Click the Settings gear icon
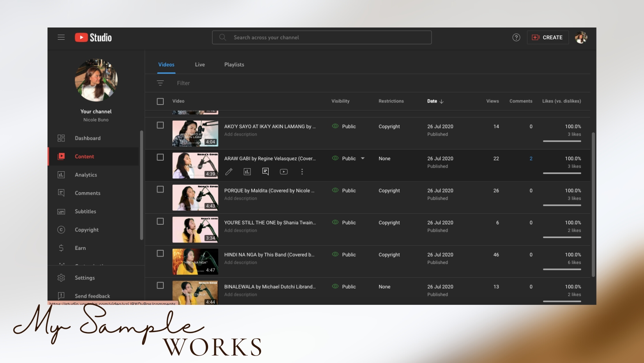The image size is (644, 363). (x=61, y=278)
